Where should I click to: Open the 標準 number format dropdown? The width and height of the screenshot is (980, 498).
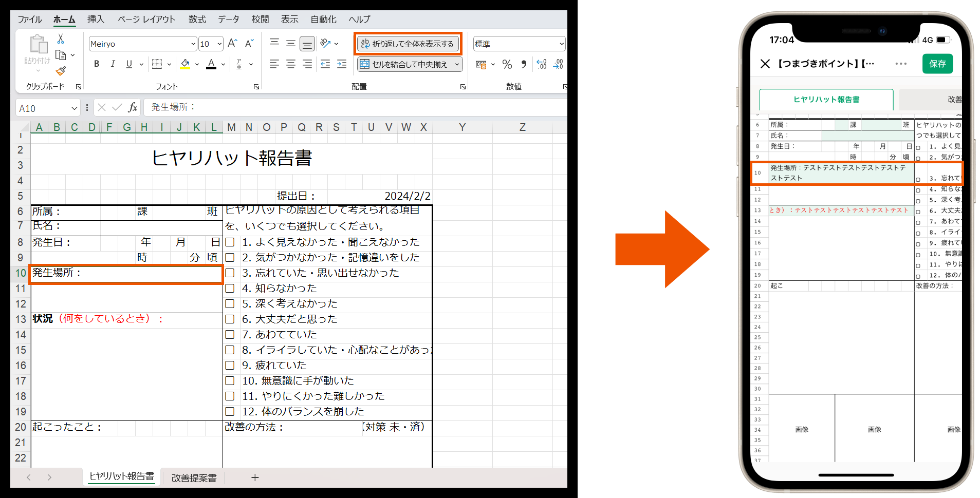(562, 44)
